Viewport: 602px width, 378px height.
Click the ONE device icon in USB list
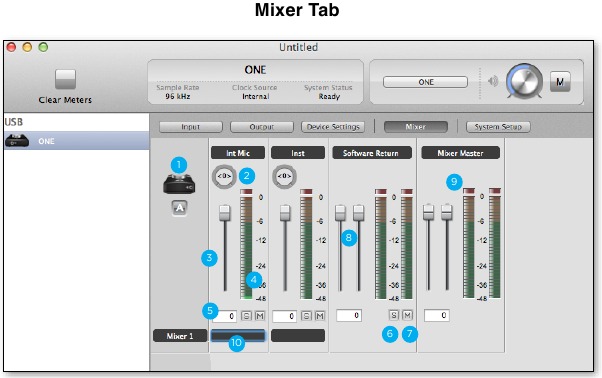(x=17, y=141)
